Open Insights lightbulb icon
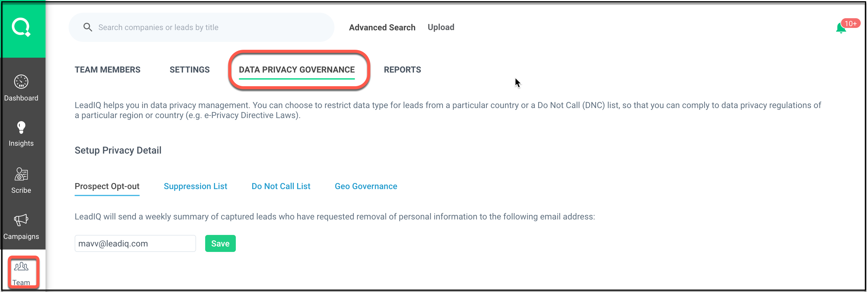The height and width of the screenshot is (292, 868). [x=21, y=128]
